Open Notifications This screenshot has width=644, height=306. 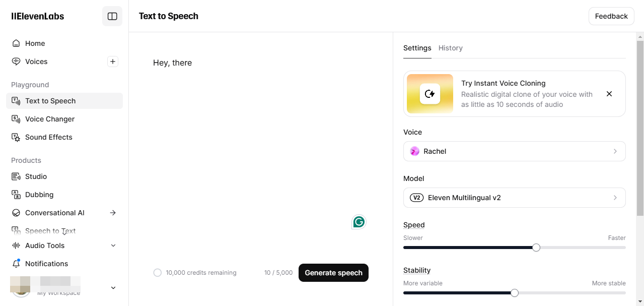tap(46, 264)
